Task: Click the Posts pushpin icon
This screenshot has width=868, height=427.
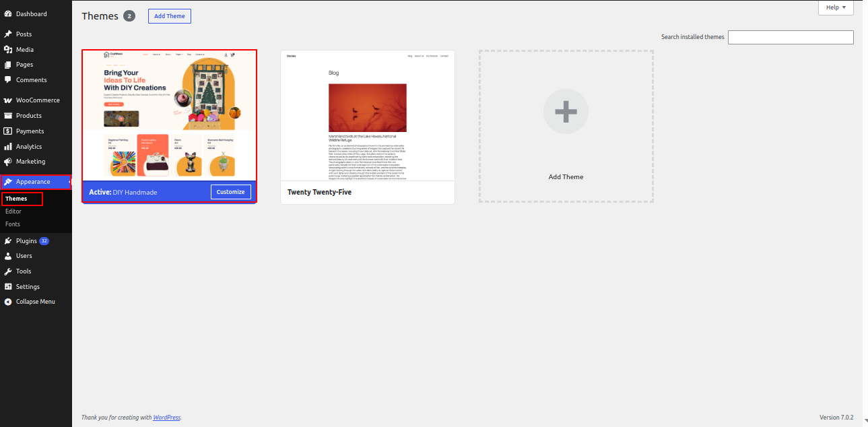Action: (8, 34)
